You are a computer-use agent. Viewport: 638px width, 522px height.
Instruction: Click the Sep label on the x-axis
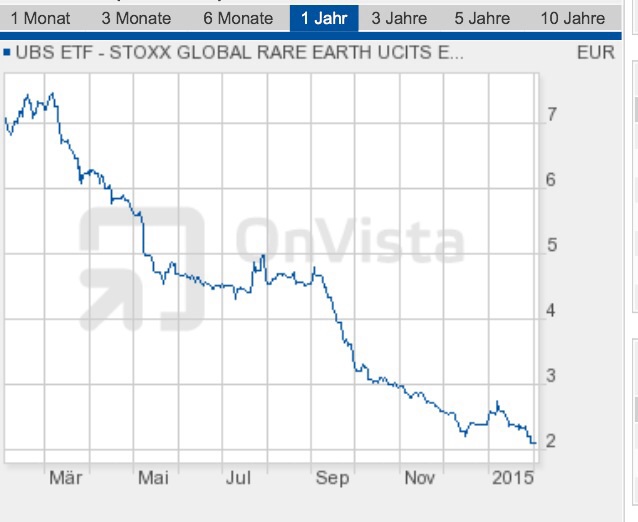click(x=332, y=478)
